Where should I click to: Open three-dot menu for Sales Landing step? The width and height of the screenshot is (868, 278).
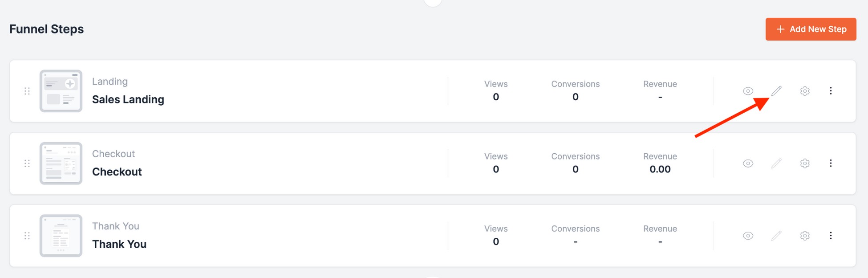pos(831,91)
